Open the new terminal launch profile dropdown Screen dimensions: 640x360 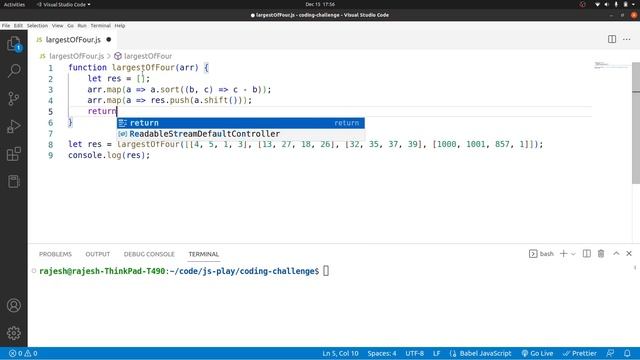point(573,254)
